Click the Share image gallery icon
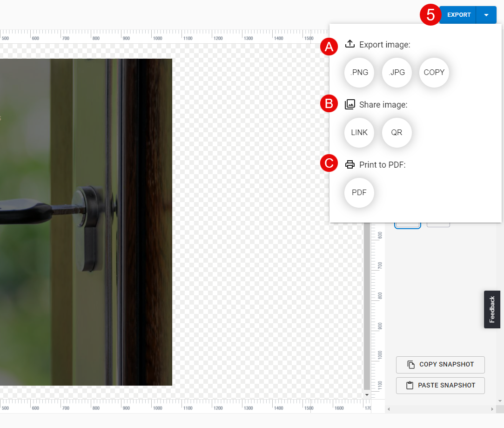Image resolution: width=504 pixels, height=428 pixels. click(349, 104)
